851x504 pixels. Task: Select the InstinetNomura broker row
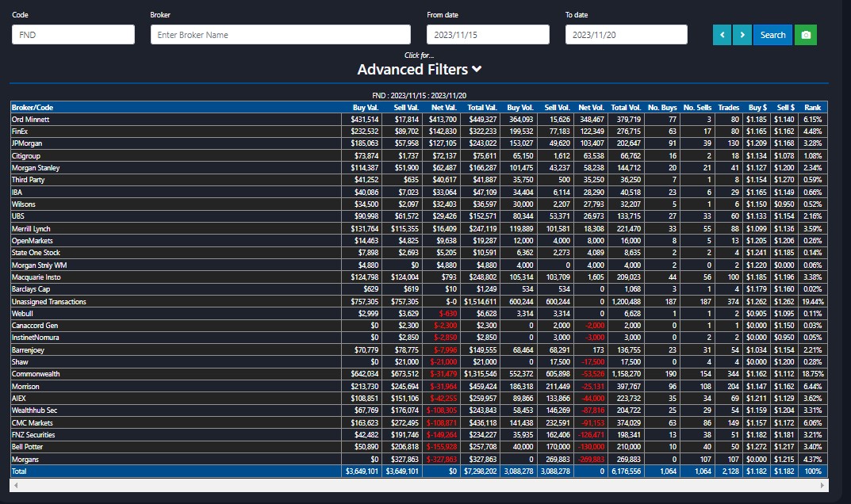pyautogui.click(x=419, y=337)
